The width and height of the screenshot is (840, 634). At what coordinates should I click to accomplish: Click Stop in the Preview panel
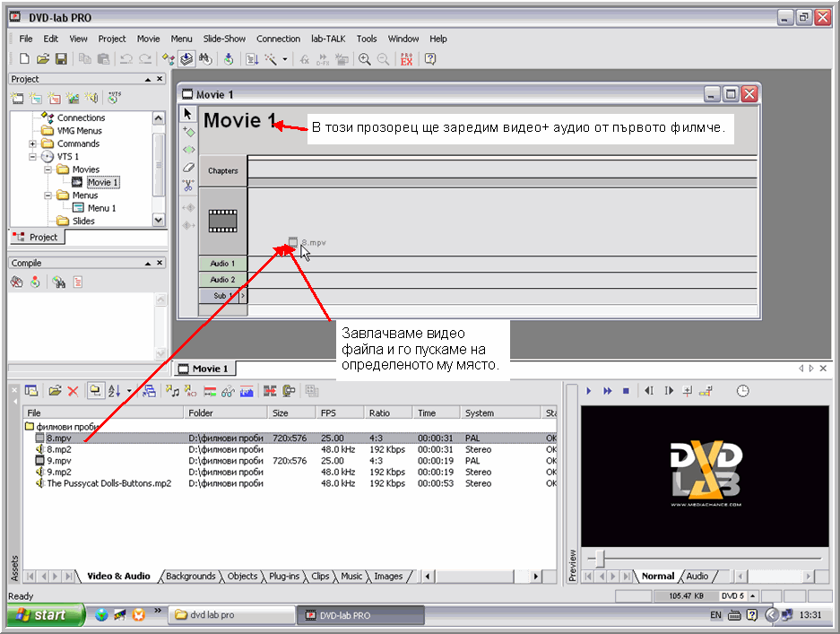point(626,391)
